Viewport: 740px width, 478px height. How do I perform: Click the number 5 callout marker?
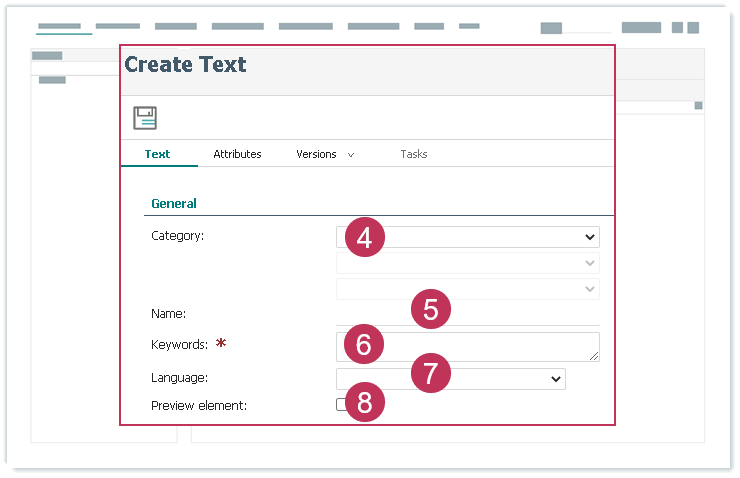tap(431, 309)
